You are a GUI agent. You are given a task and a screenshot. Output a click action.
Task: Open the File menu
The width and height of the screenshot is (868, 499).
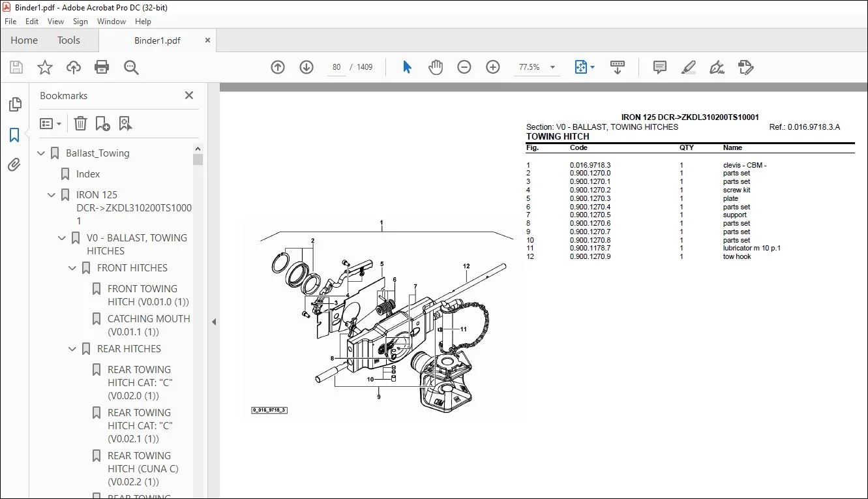(x=10, y=22)
